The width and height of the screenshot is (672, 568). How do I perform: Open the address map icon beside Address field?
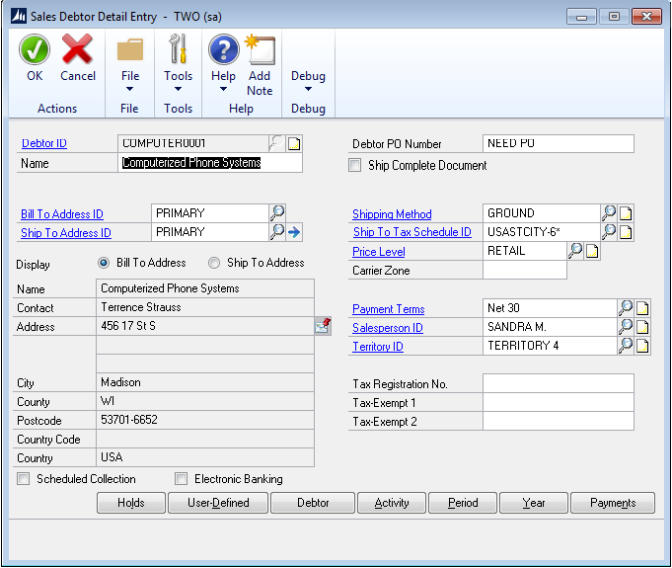click(x=323, y=326)
